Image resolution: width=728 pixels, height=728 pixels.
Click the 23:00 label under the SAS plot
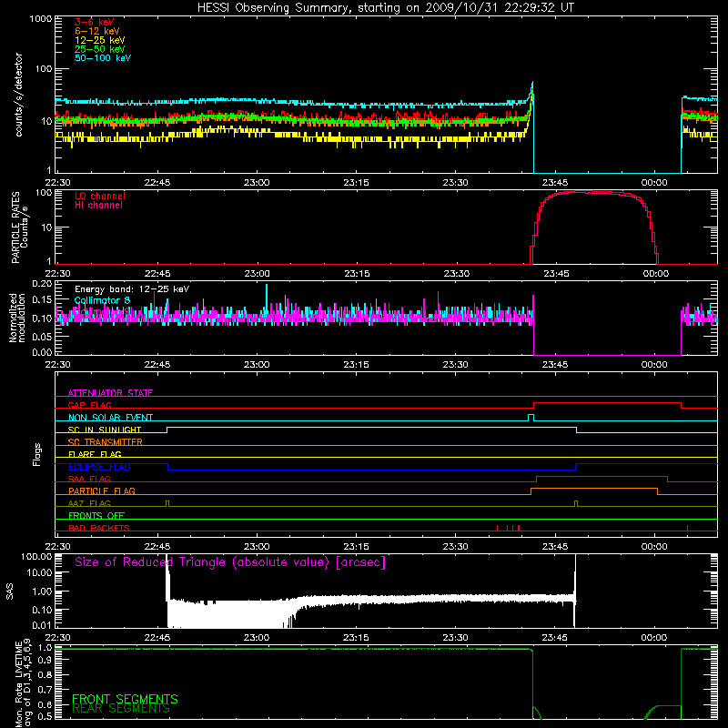(x=257, y=638)
